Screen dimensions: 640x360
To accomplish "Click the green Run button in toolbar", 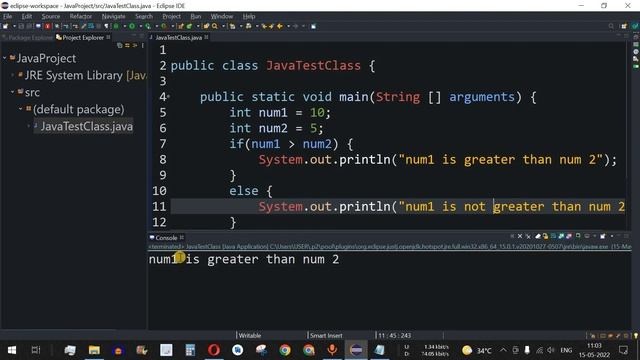I will coord(132,26).
